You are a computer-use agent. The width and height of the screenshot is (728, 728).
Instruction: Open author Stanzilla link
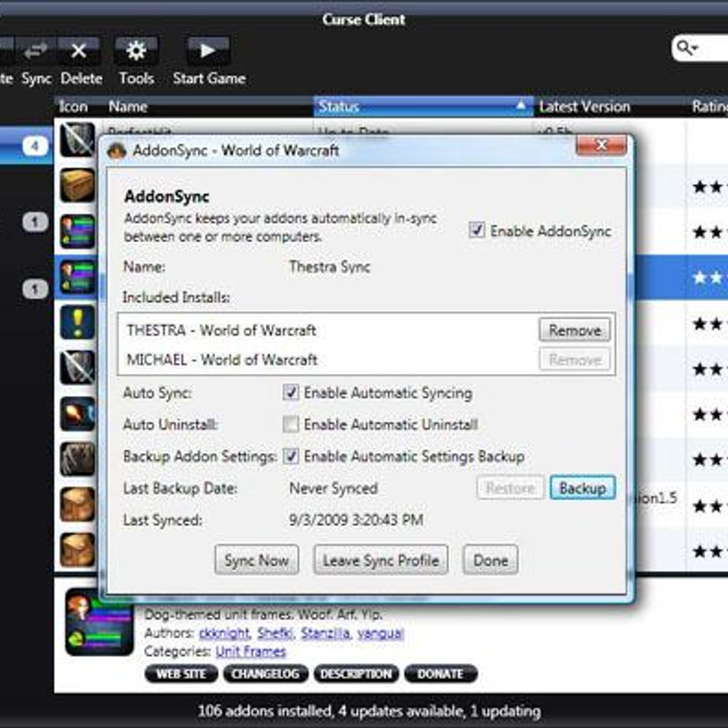326,633
